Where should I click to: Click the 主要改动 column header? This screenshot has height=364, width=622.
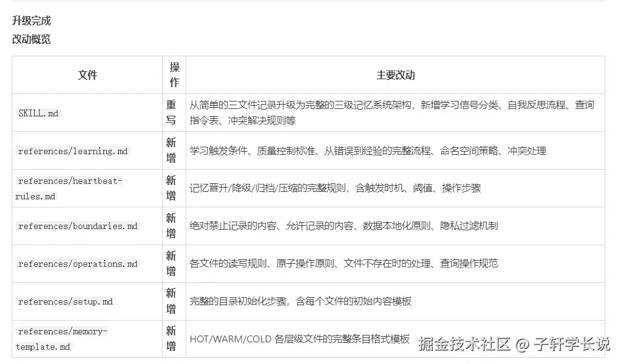point(395,75)
